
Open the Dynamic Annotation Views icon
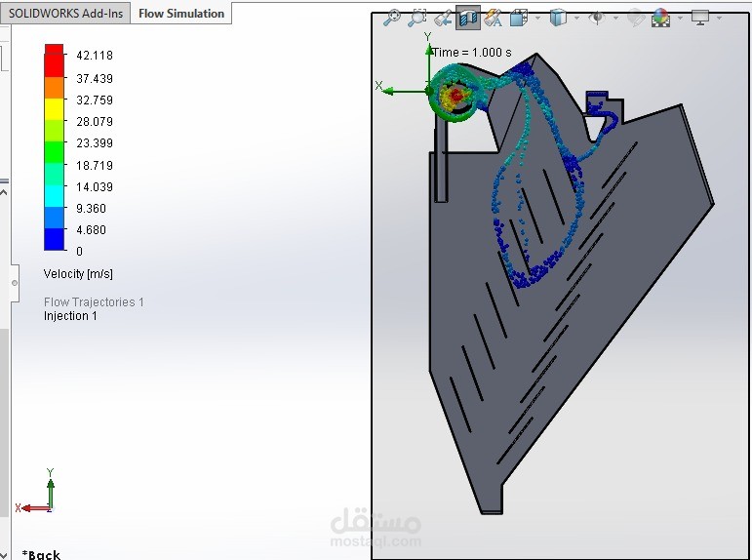click(493, 19)
